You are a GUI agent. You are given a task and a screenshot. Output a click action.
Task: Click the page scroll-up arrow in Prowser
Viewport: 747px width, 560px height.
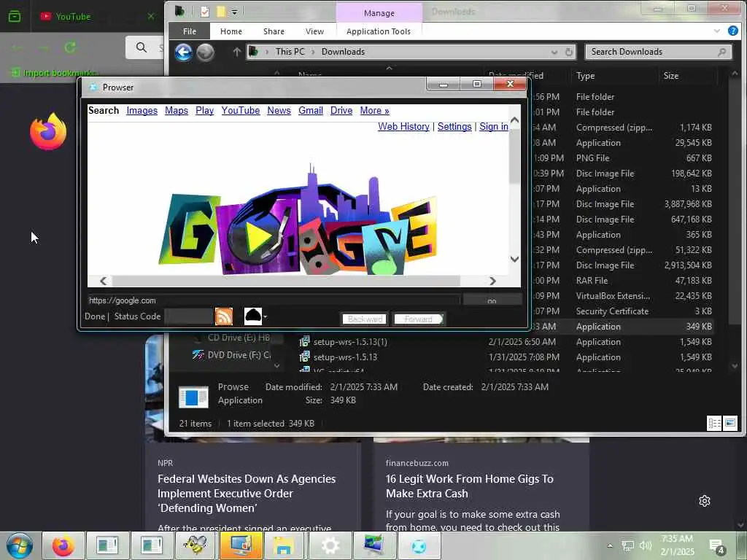pyautogui.click(x=514, y=120)
